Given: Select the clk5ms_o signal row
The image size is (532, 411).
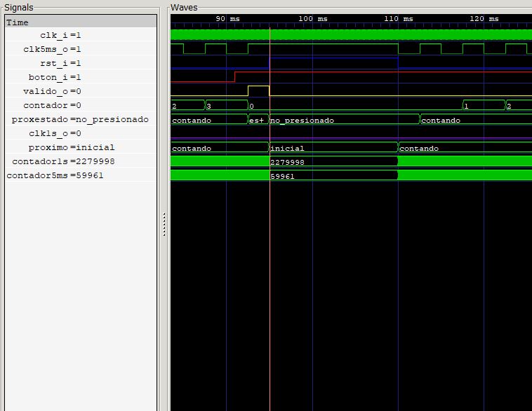Looking at the screenshot, I should tap(53, 49).
